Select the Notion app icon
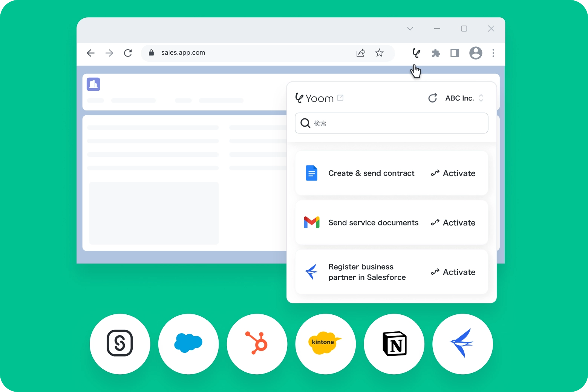The height and width of the screenshot is (392, 588). click(394, 344)
